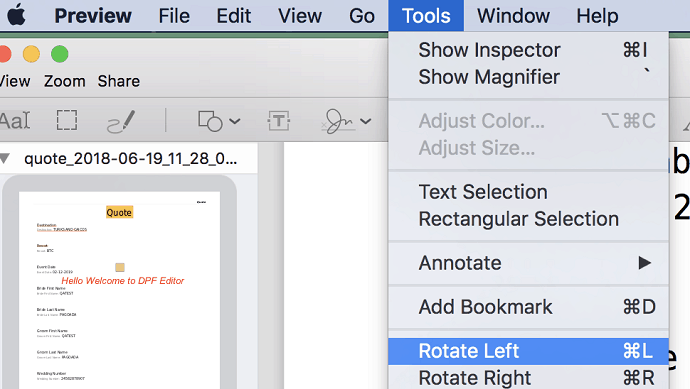Open the Help menu

597,16
